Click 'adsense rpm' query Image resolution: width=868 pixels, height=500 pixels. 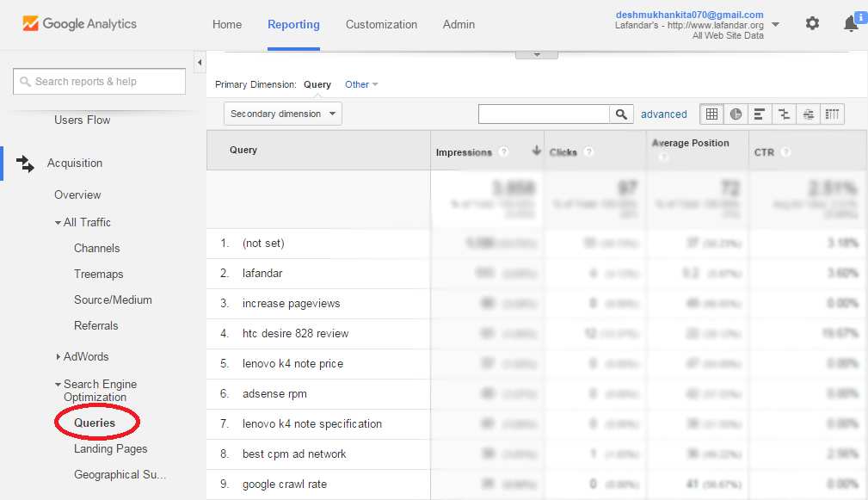pyautogui.click(x=274, y=393)
